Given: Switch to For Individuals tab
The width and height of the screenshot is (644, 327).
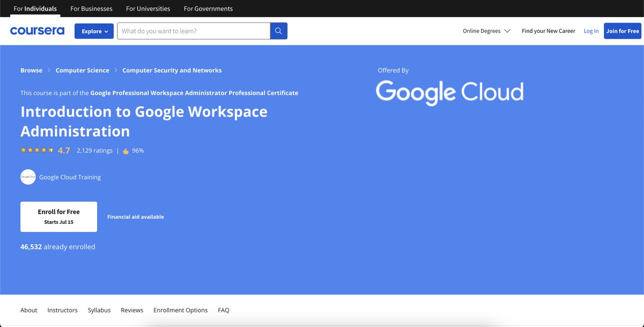Looking at the screenshot, I should click(35, 9).
